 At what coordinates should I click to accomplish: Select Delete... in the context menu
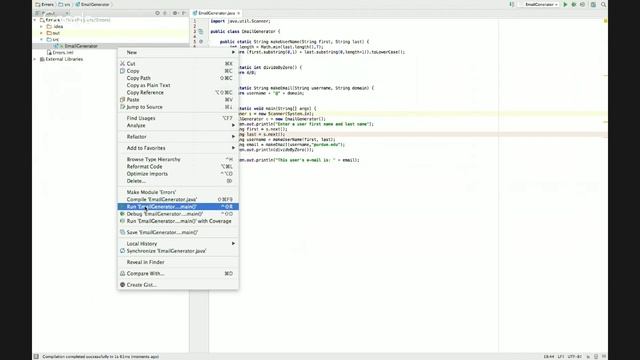(178, 181)
